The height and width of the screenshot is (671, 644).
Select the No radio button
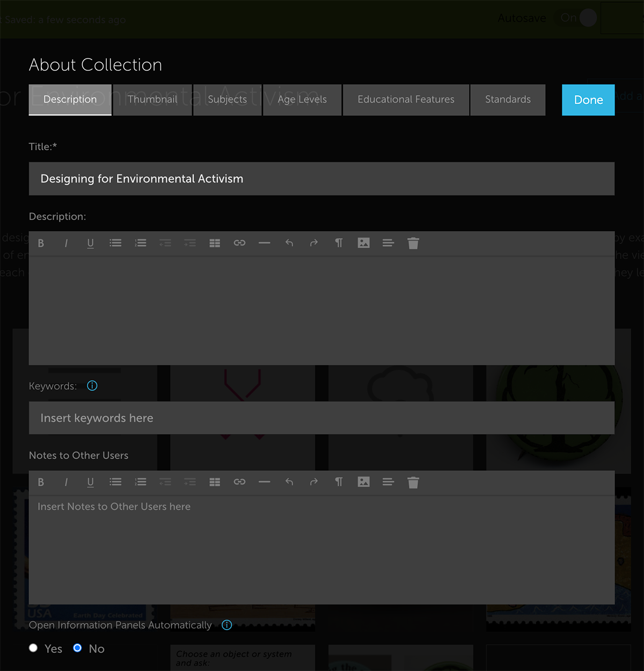click(x=77, y=648)
